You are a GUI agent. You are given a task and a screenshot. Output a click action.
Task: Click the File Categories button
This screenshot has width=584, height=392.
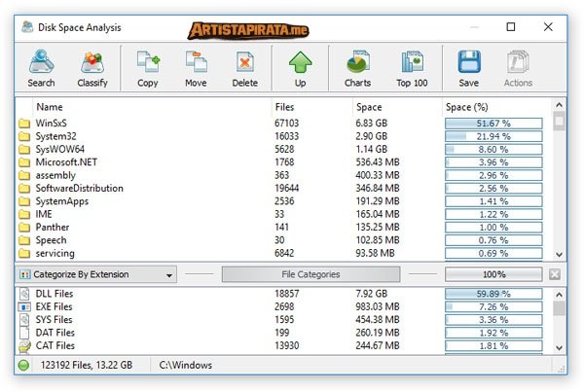311,274
